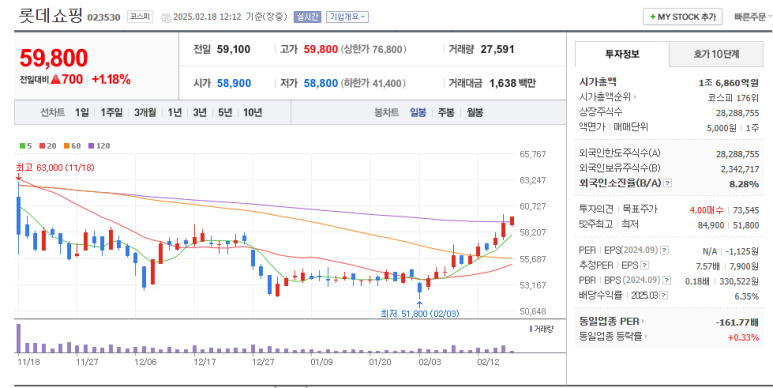This screenshot has width=773, height=388.
Task: Open the 빠른주문 dropdown
Action: tap(753, 17)
